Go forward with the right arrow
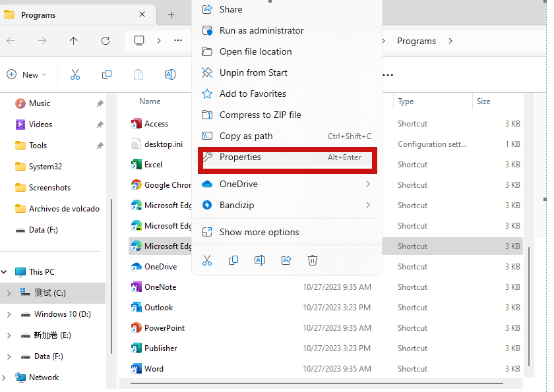This screenshot has height=392, width=554. coord(42,41)
